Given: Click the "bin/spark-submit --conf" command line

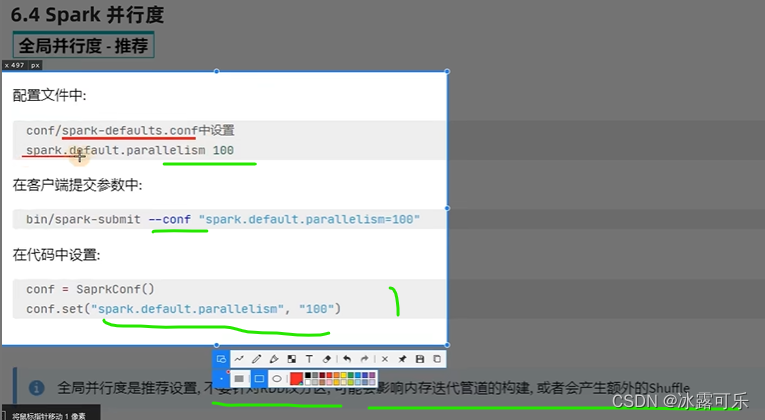Looking at the screenshot, I should pyautogui.click(x=223, y=220).
